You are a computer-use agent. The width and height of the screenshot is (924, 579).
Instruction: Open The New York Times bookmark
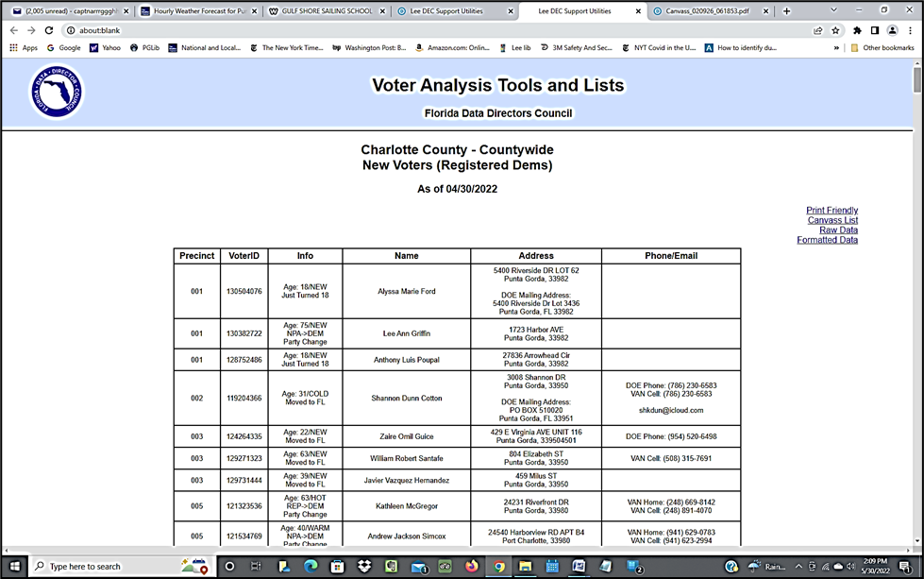pos(286,48)
